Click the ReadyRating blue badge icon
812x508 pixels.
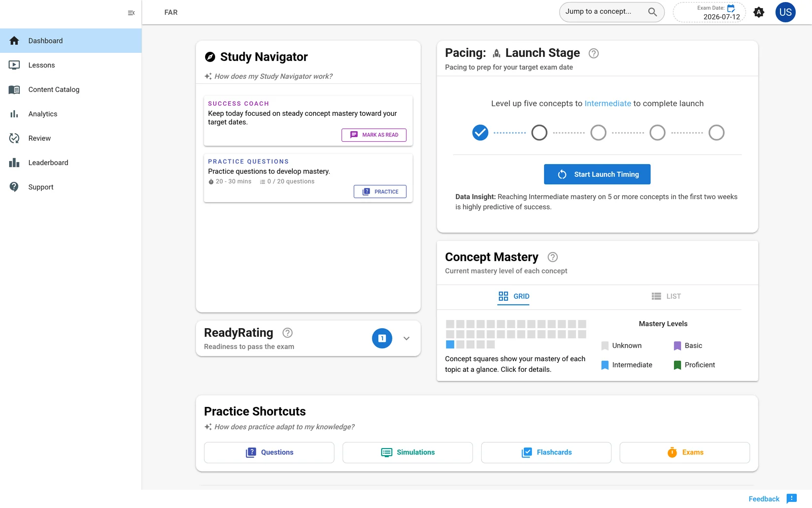(382, 338)
